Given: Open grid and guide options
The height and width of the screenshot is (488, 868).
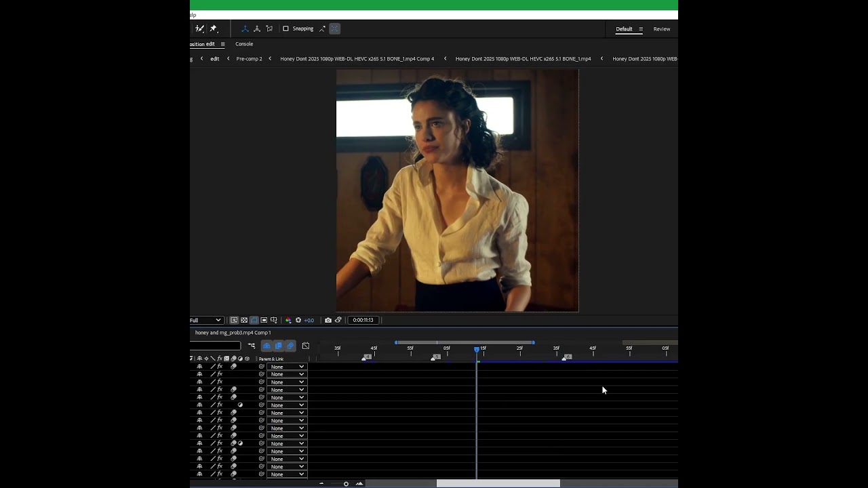Looking at the screenshot, I should pos(274,320).
